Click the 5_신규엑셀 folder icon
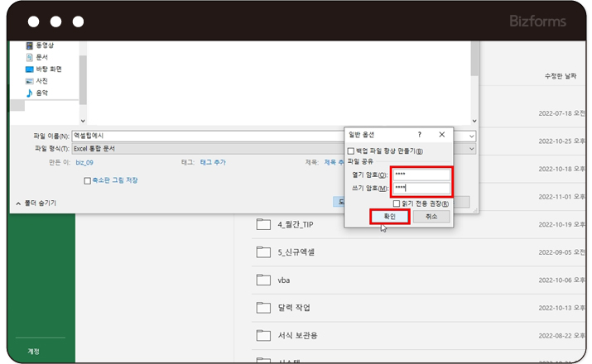The height and width of the screenshot is (364, 592). 263,252
